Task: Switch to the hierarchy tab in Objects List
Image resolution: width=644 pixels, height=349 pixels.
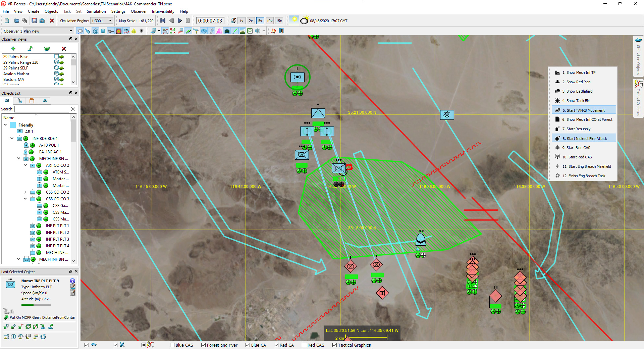Action: (19, 101)
